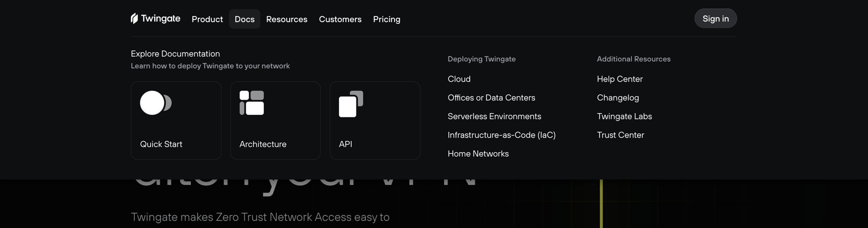Click the Quick Start circle icon
This screenshot has width=868, height=228.
(x=156, y=103)
